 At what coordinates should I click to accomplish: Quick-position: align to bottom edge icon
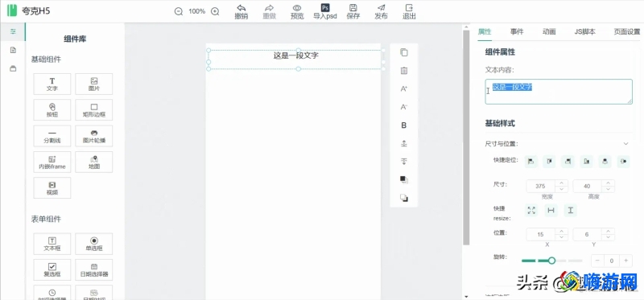(587, 162)
